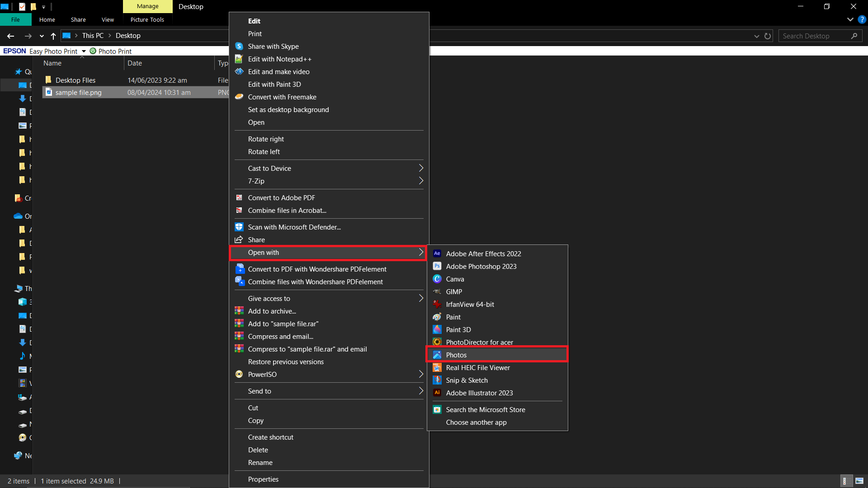Expand the 7-Zip submenu arrow
868x488 pixels.
click(x=421, y=181)
